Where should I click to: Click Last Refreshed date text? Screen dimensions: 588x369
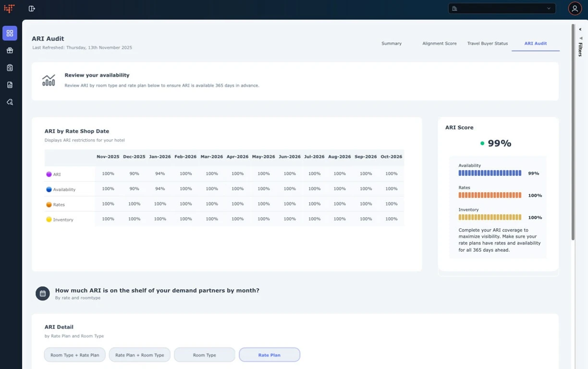[82, 48]
